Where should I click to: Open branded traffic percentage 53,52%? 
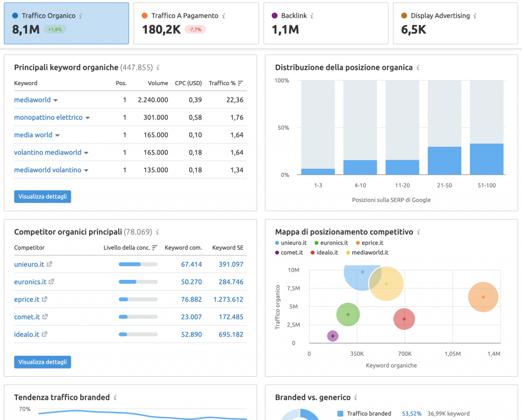point(412,414)
